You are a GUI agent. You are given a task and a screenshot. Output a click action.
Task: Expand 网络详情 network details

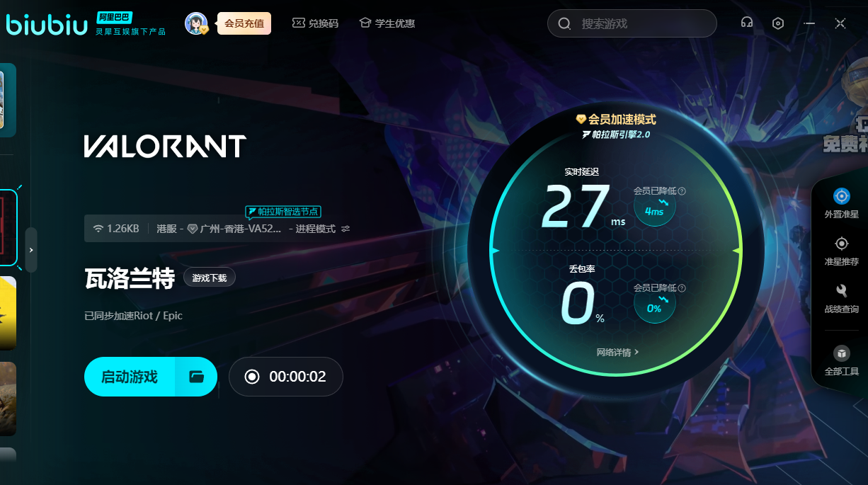617,352
